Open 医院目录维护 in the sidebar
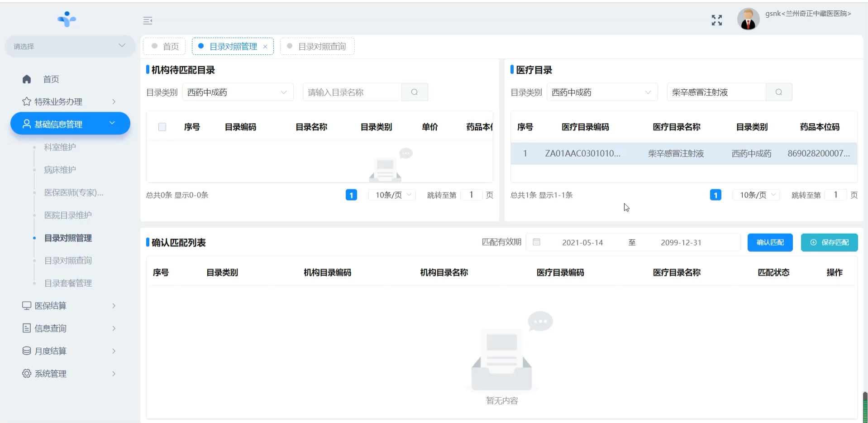The height and width of the screenshot is (423, 868). 68,215
